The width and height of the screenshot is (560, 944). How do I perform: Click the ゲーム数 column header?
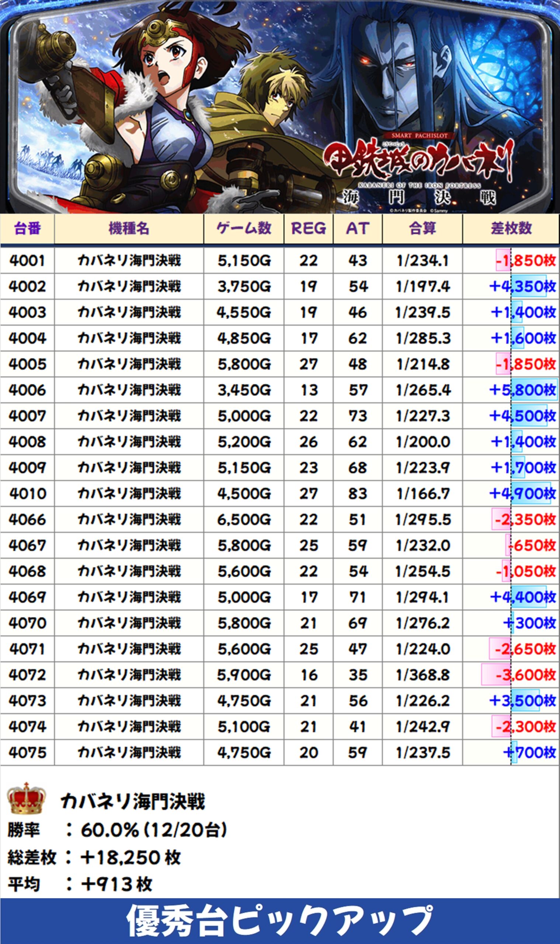coord(244,229)
